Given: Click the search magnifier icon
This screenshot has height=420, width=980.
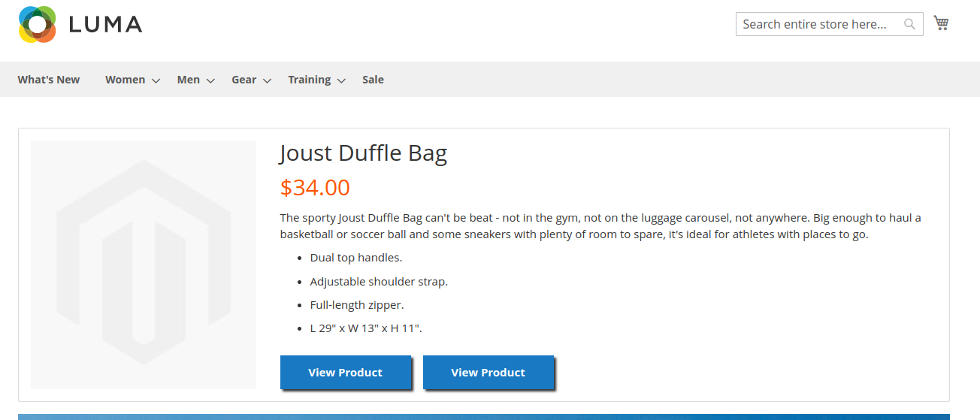Looking at the screenshot, I should tap(909, 24).
